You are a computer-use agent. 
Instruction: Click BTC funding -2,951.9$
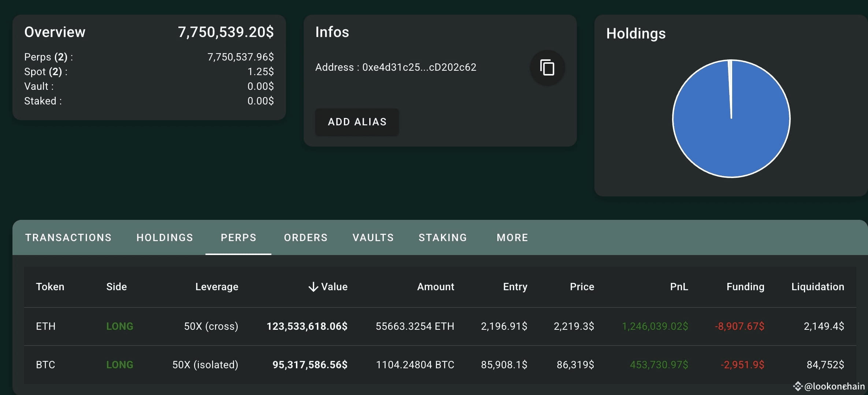(742, 365)
